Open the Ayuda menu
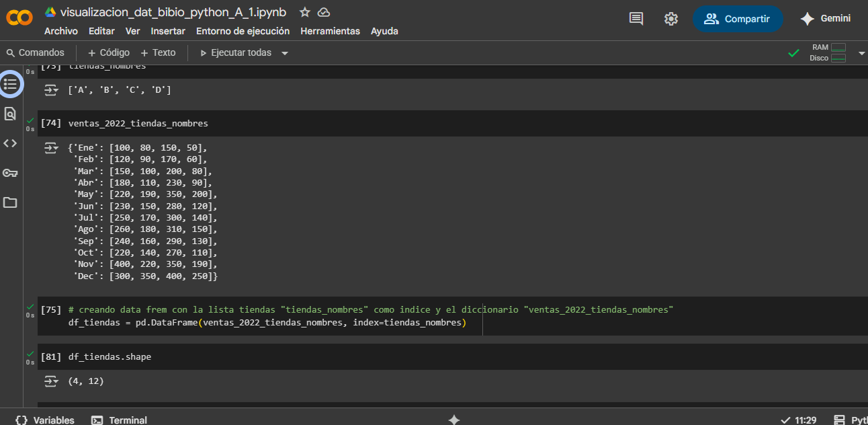 384,31
